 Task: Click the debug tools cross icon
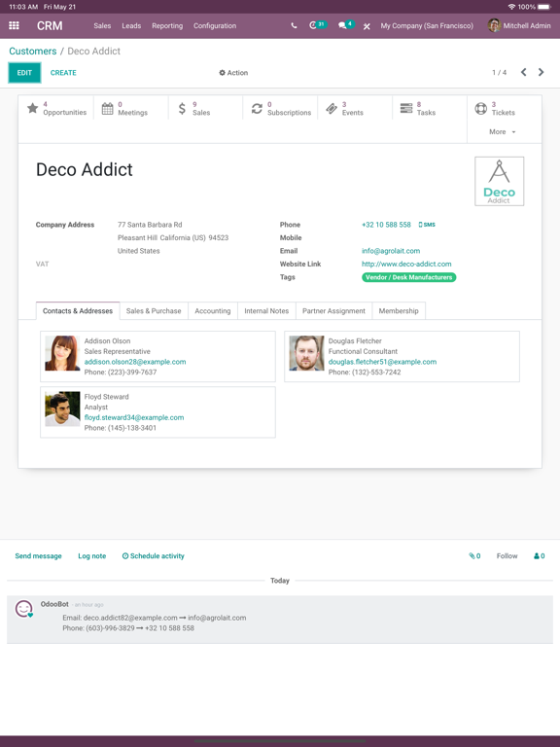point(367,26)
